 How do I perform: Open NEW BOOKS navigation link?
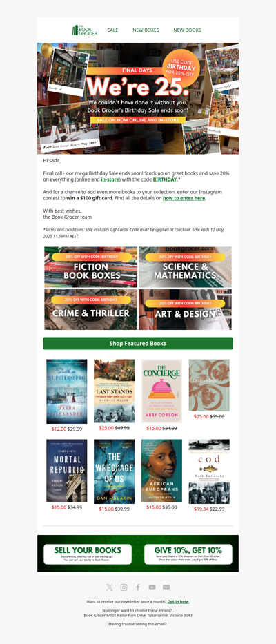[x=187, y=30]
